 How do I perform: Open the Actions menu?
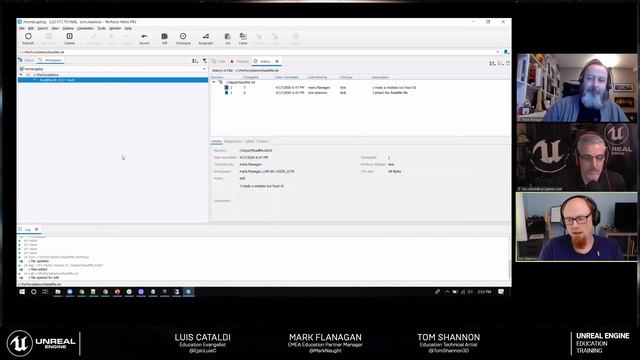[x=68, y=29]
